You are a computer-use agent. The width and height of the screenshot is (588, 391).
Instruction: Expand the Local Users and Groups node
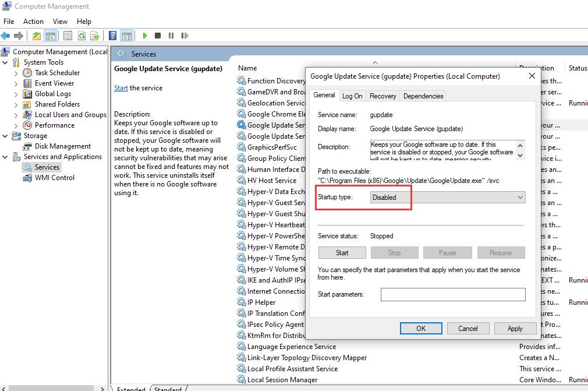(x=16, y=115)
